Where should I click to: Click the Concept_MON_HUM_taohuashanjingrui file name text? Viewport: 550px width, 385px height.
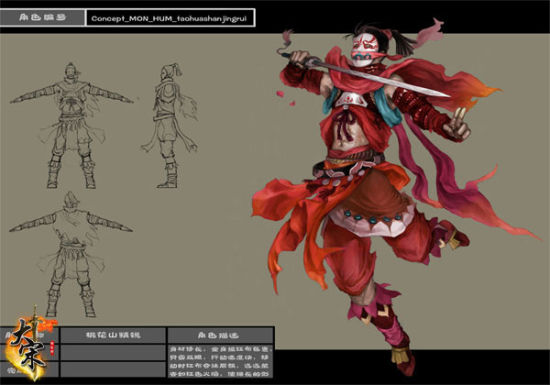click(x=169, y=18)
